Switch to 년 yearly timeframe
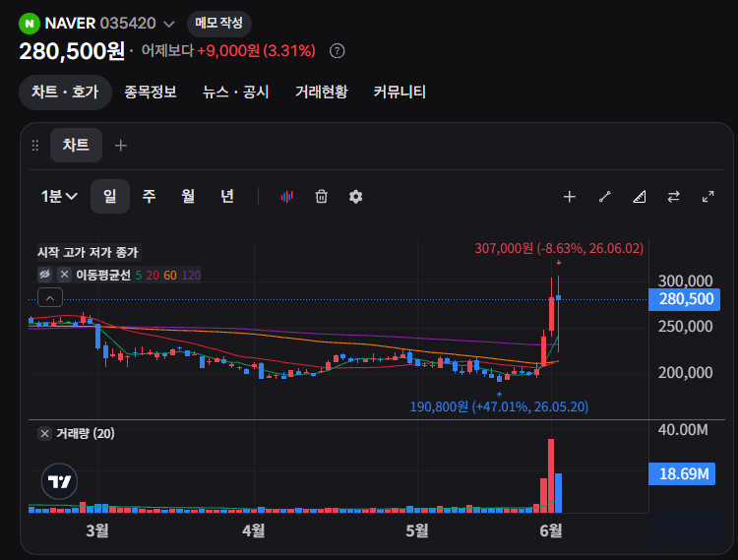 pos(227,196)
